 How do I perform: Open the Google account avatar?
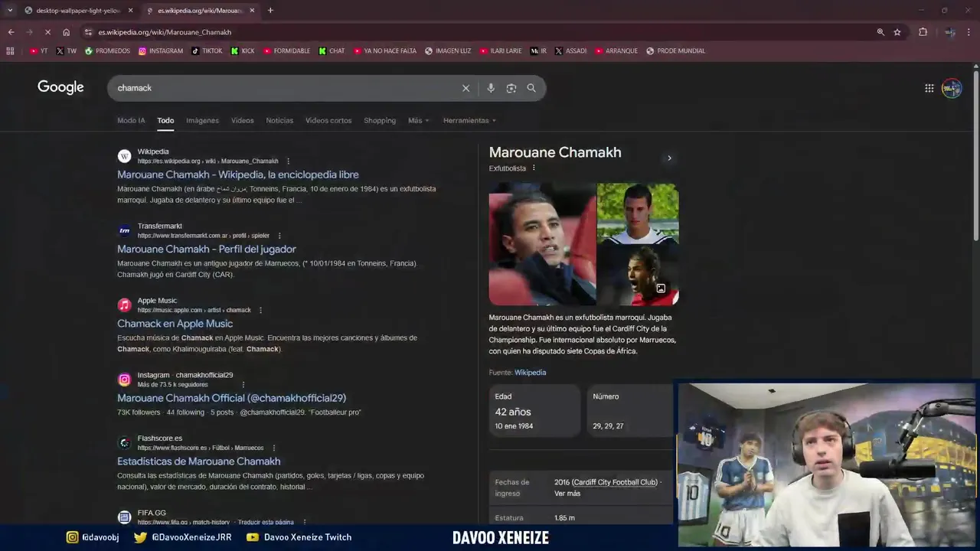pyautogui.click(x=952, y=88)
